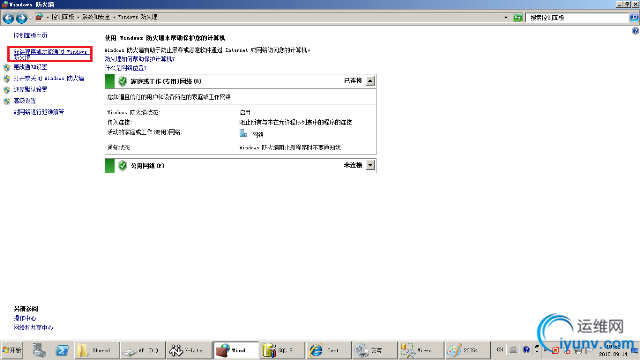
Task: Click the 公用网络 section header
Action: (x=240, y=165)
